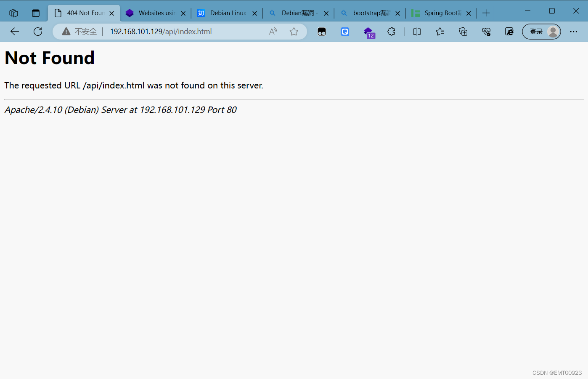Refresh the current page
The image size is (588, 379).
coord(38,32)
